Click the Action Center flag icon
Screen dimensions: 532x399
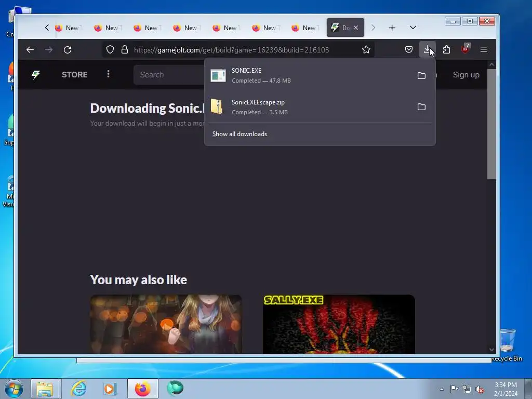click(454, 389)
